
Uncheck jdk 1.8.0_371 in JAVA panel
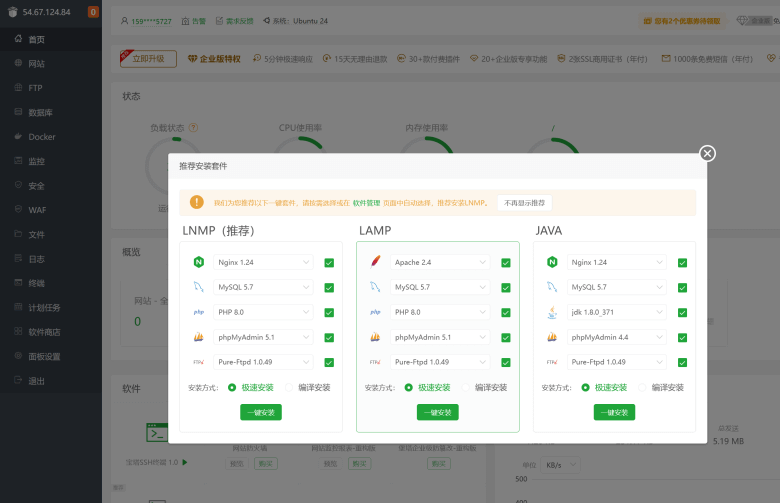[x=682, y=312]
